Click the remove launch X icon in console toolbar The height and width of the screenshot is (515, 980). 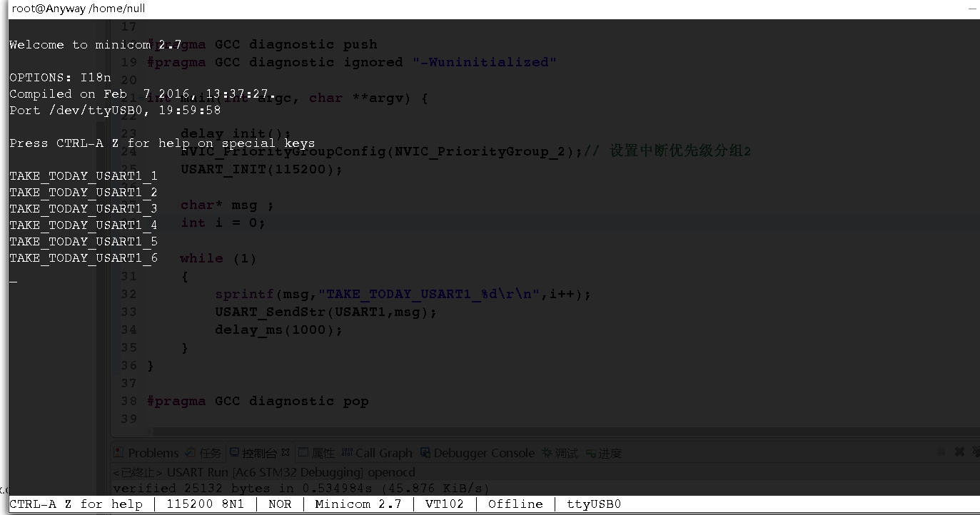point(959,451)
